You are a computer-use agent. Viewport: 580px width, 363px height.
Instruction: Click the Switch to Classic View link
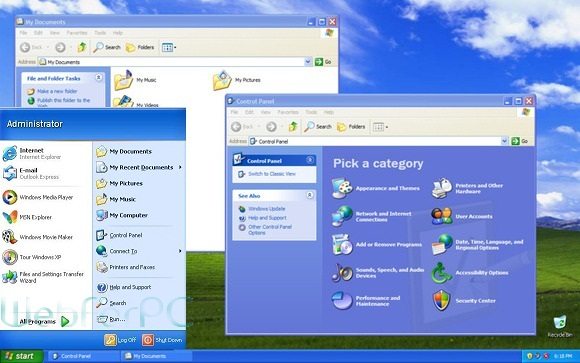coord(272,174)
